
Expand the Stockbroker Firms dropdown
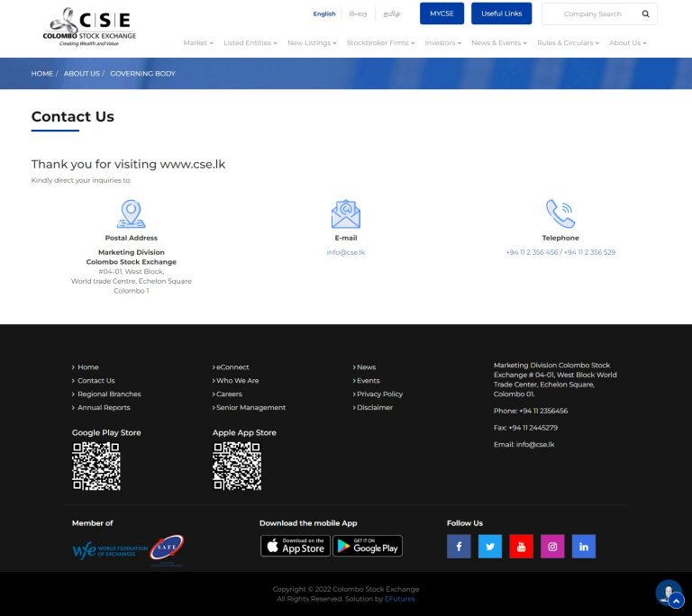point(380,43)
